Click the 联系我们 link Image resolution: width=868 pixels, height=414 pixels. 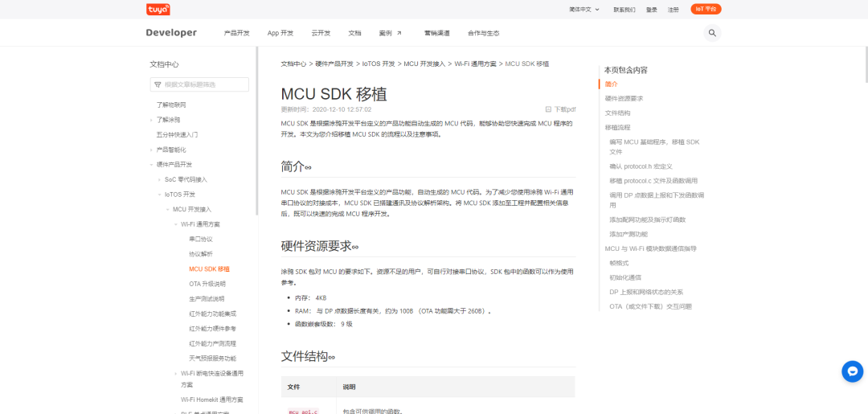[624, 10]
